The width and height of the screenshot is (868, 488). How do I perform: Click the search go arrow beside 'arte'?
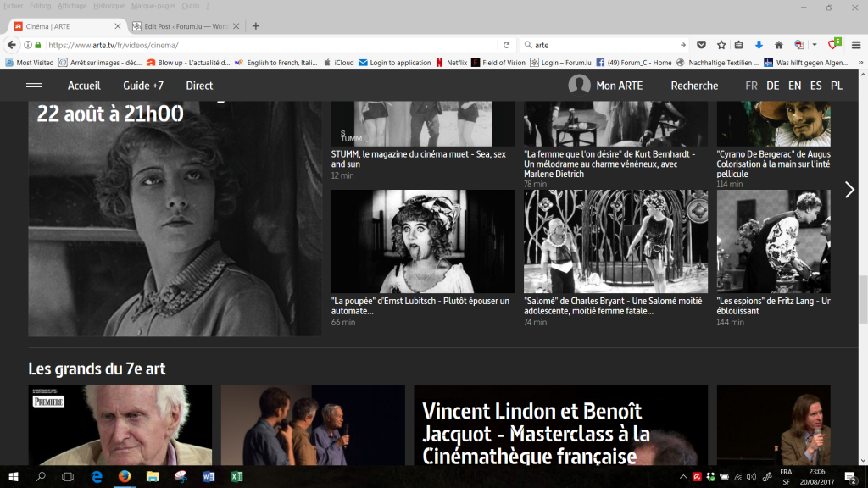pyautogui.click(x=682, y=45)
